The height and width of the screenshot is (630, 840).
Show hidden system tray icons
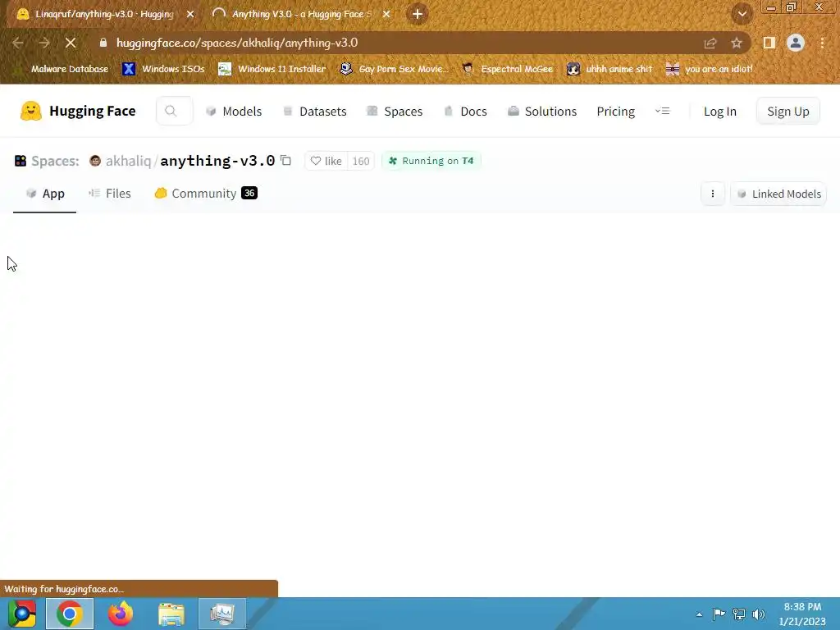point(699,614)
